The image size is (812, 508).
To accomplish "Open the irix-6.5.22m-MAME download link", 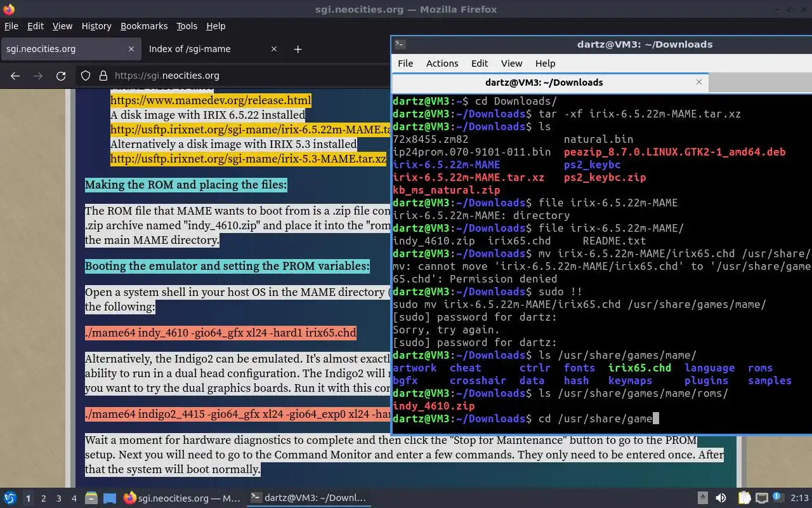I will [x=250, y=130].
